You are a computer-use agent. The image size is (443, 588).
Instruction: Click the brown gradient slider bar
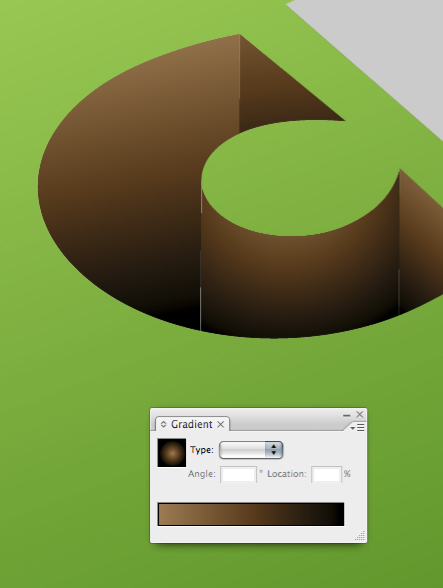(251, 514)
